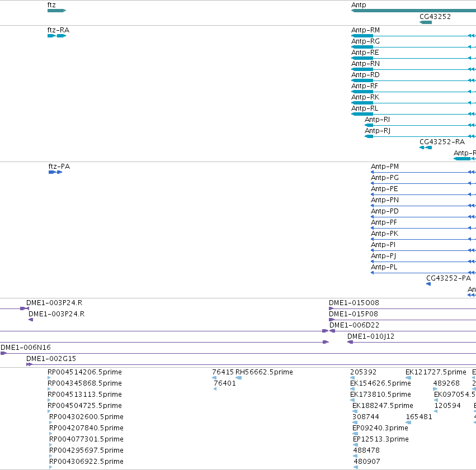The image size is (476, 470).
Task: Click the Antp-RM transcript label
Action: [365, 30]
